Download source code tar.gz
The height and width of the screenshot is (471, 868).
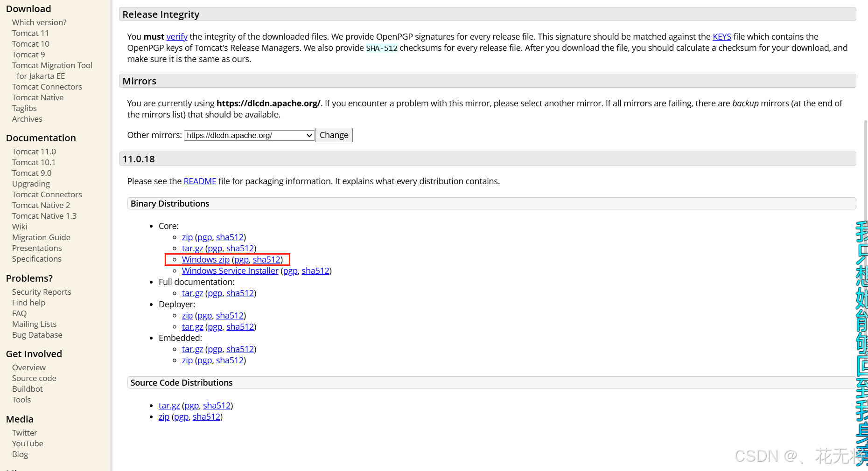pos(169,405)
